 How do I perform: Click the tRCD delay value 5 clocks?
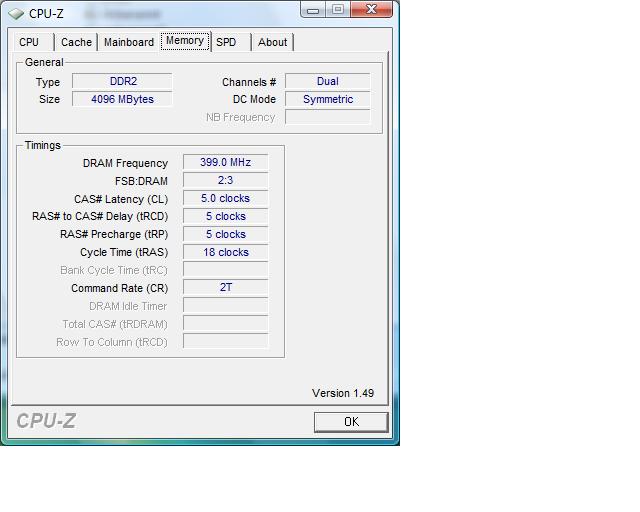pos(226,216)
